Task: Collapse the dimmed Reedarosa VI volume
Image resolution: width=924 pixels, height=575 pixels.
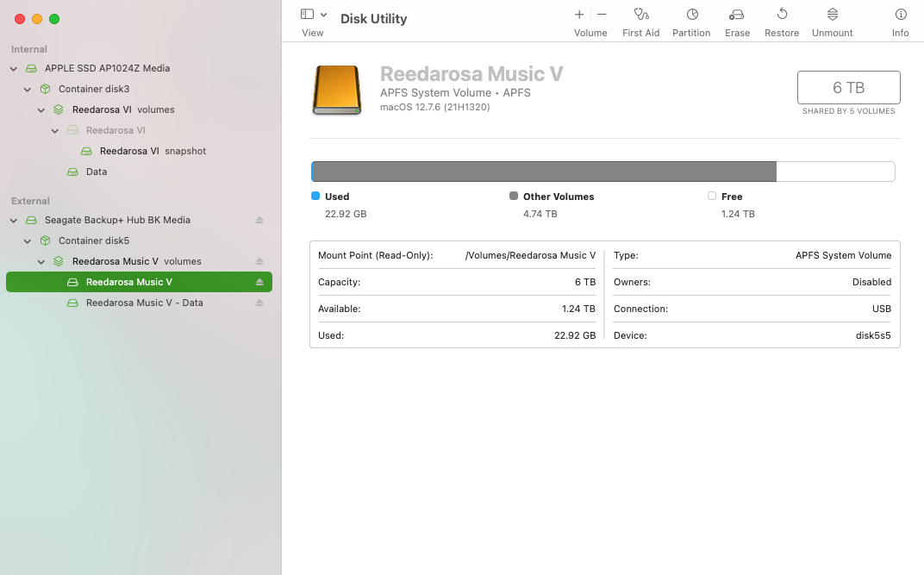Action: pos(55,131)
